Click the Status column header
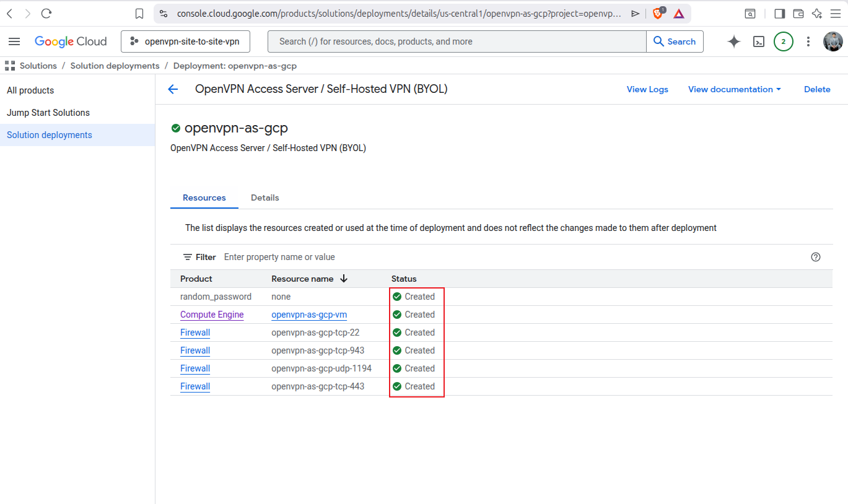This screenshot has height=504, width=848. [404, 279]
